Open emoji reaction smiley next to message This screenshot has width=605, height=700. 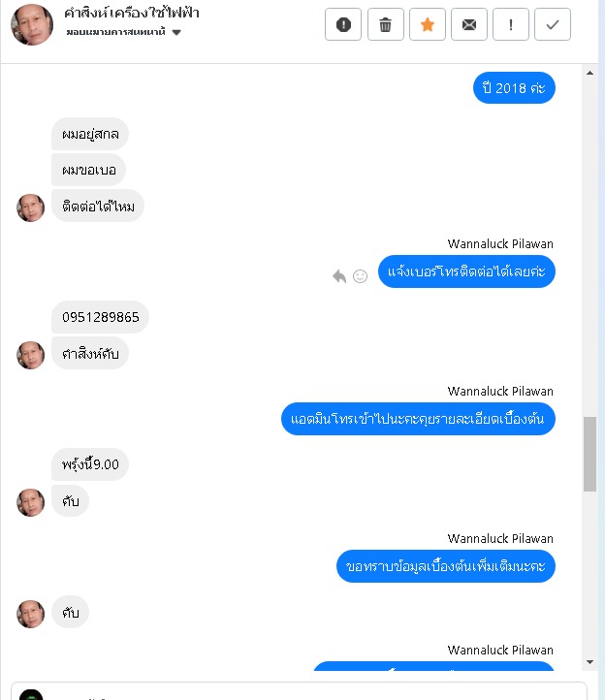[360, 276]
